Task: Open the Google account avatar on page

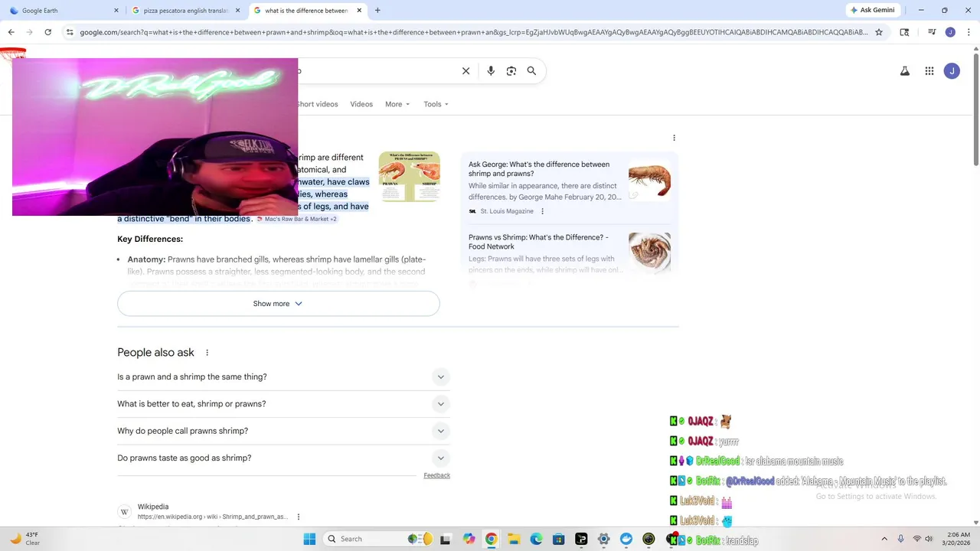Action: point(952,71)
